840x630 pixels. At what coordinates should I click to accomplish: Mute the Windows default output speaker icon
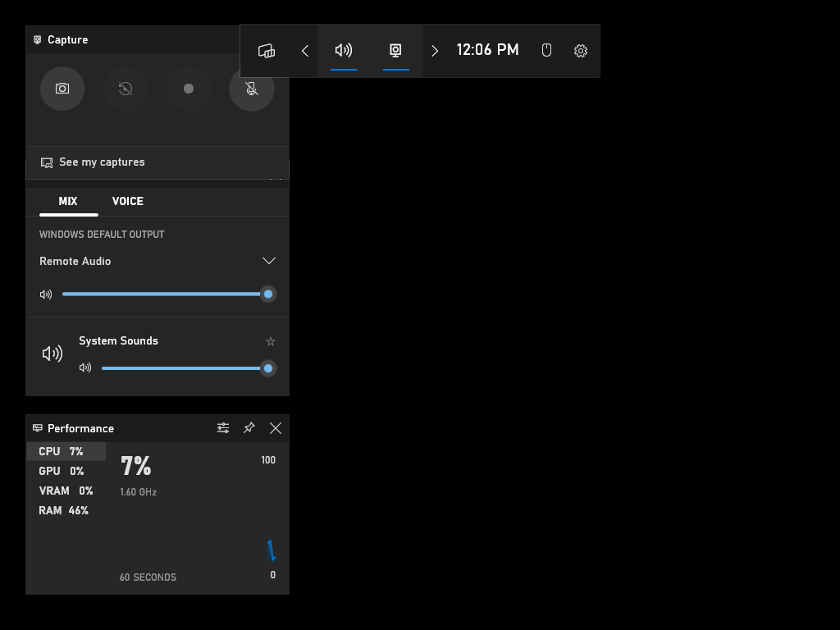(x=46, y=294)
